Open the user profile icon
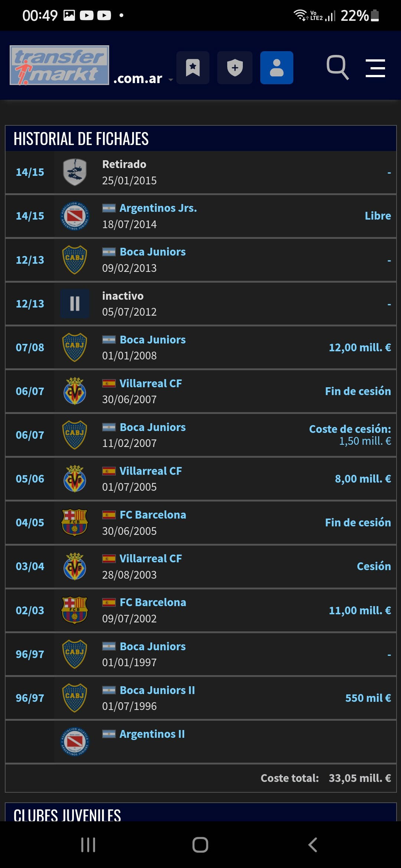 point(277,68)
